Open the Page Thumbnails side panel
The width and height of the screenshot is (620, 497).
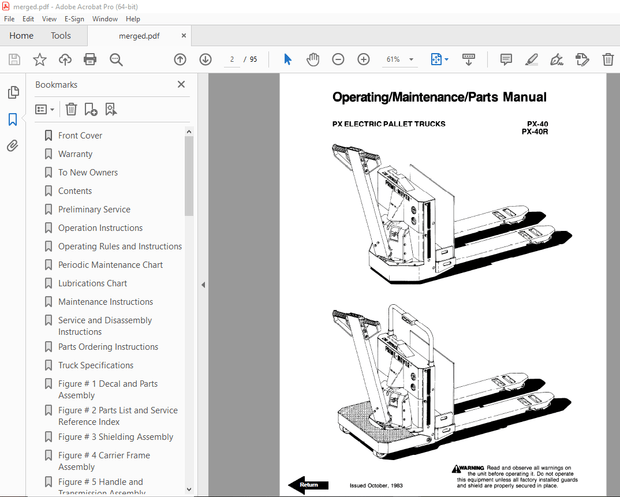click(x=13, y=93)
